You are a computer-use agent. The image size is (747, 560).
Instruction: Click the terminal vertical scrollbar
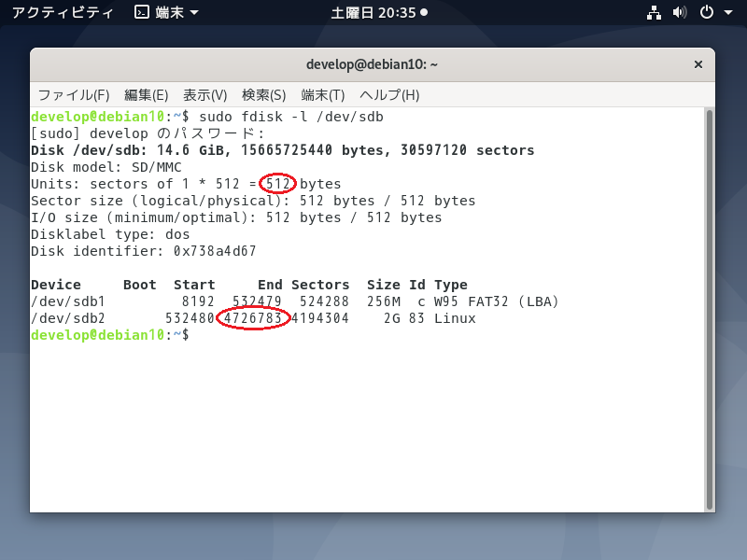710,310
